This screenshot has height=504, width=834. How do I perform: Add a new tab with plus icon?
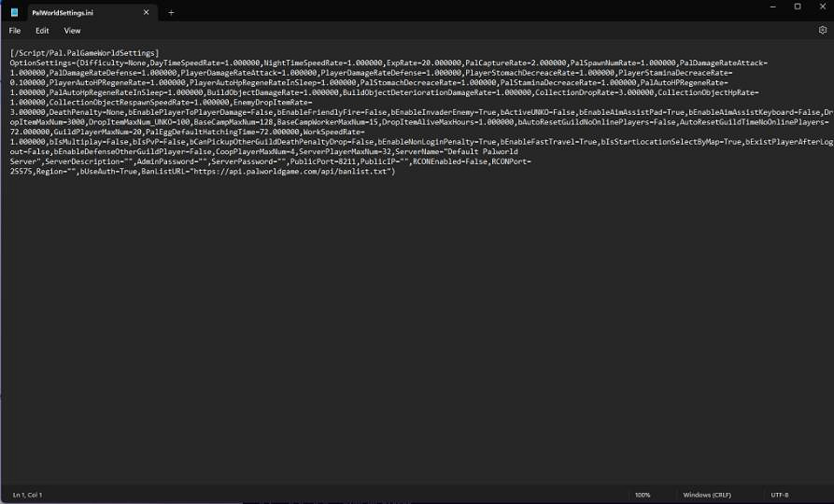[x=171, y=12]
